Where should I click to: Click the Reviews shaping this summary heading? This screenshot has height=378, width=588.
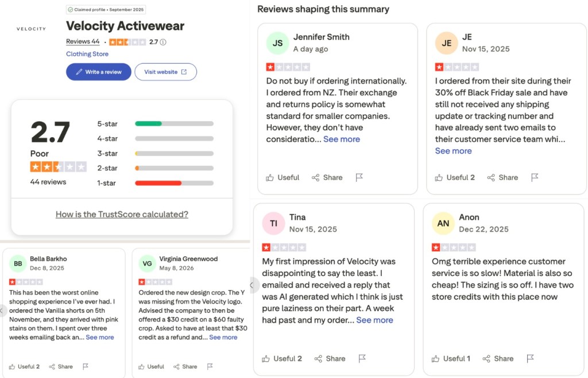click(x=323, y=9)
